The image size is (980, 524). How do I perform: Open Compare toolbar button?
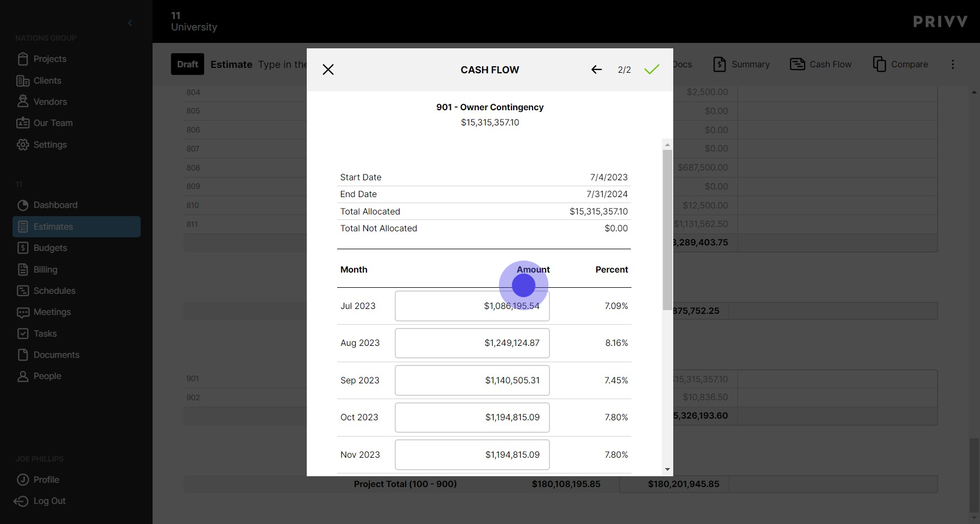pos(900,64)
